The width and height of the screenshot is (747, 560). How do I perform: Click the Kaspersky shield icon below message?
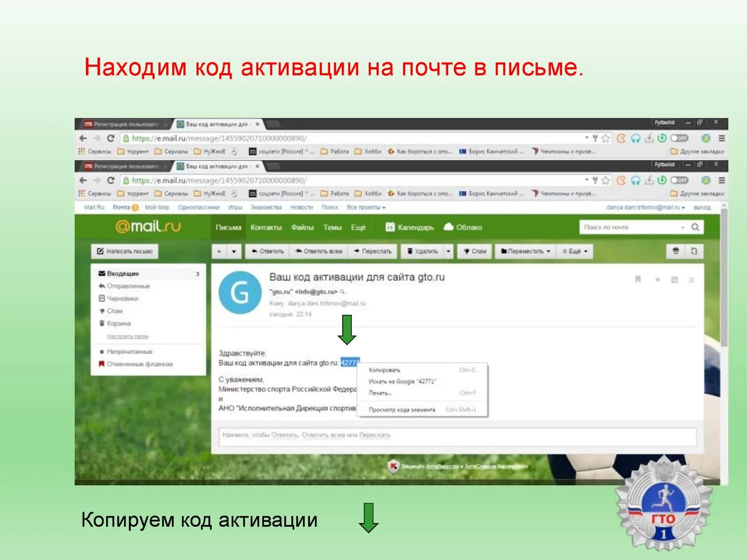pyautogui.click(x=394, y=466)
